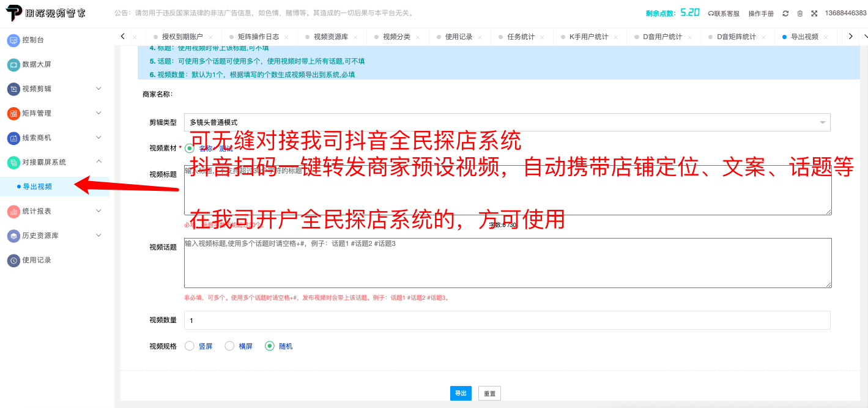Open the 联系客服 support link
Viewport: 868px width, 408px height.
(x=724, y=13)
